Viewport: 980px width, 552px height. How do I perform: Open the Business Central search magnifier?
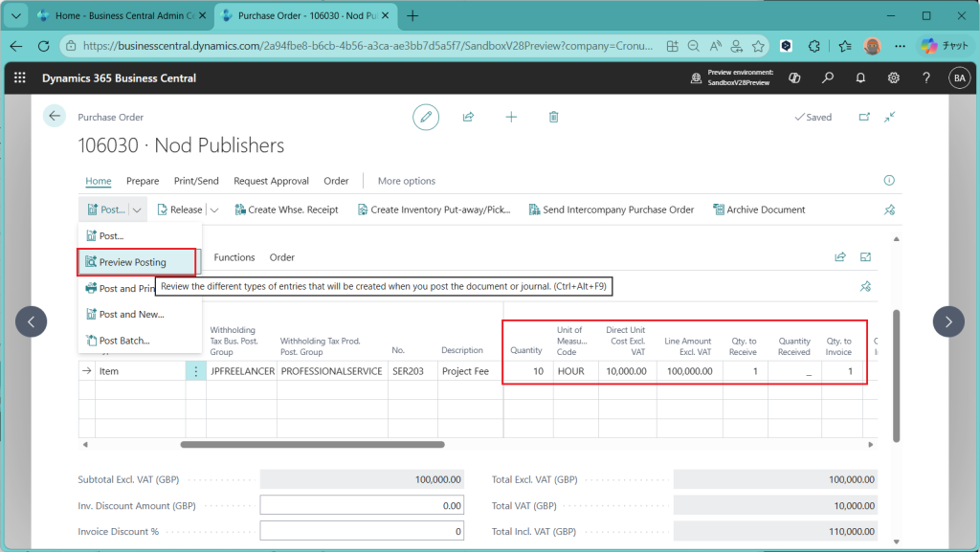pos(828,77)
